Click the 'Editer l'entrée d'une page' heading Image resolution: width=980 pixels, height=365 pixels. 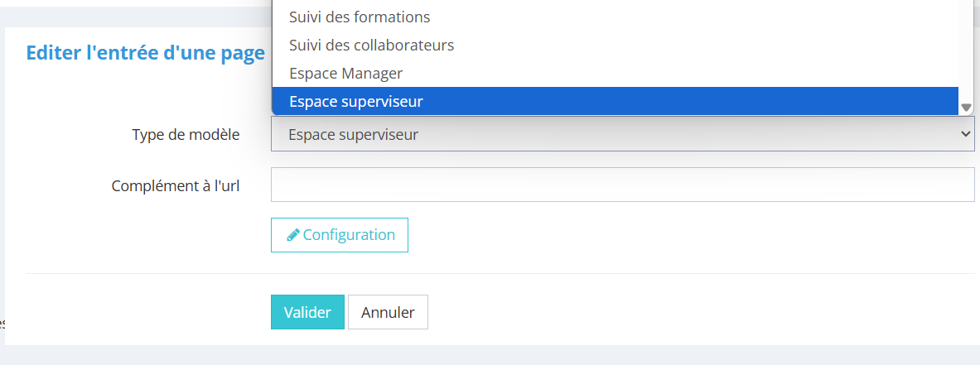pyautogui.click(x=146, y=53)
